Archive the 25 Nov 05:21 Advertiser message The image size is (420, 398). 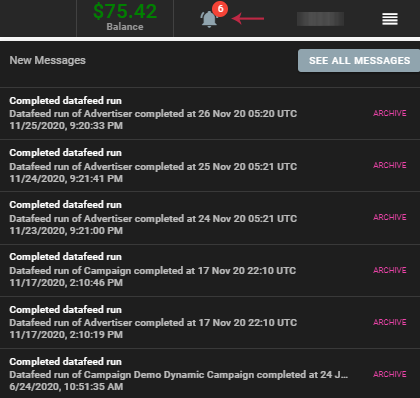(390, 165)
